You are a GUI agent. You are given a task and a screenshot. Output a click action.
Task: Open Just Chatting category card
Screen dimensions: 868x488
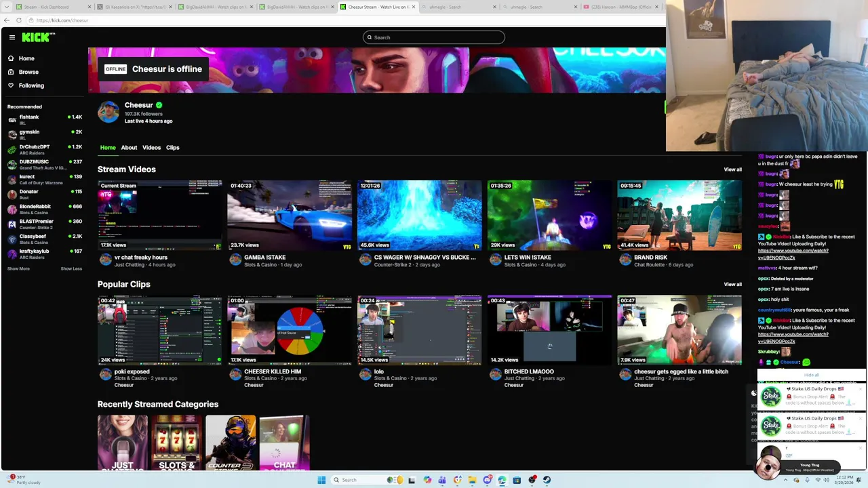[123, 443]
